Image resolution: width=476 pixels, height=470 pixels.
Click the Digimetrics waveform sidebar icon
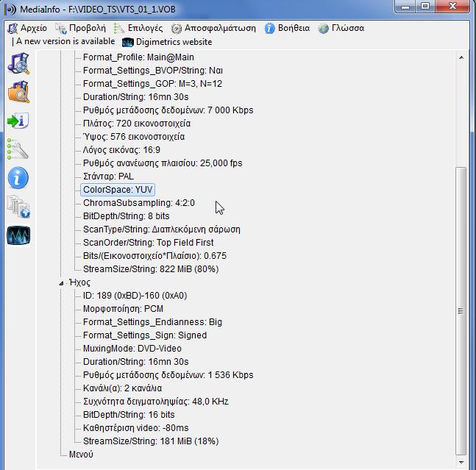tap(18, 235)
